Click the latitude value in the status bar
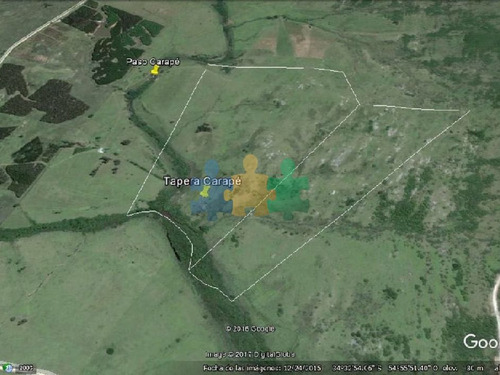Screen dimensions: 500x375 (x=357, y=368)
